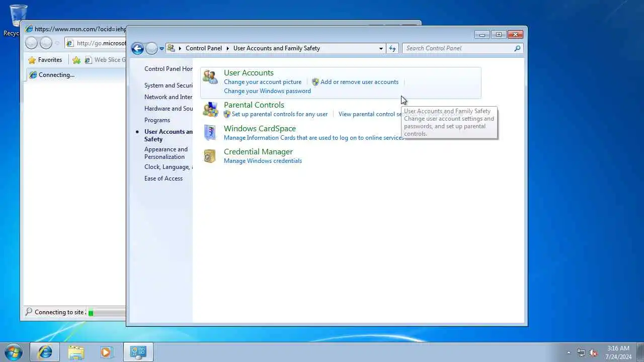Click the Web Slice Gallery favorite
644x362 pixels.
[x=105, y=60]
